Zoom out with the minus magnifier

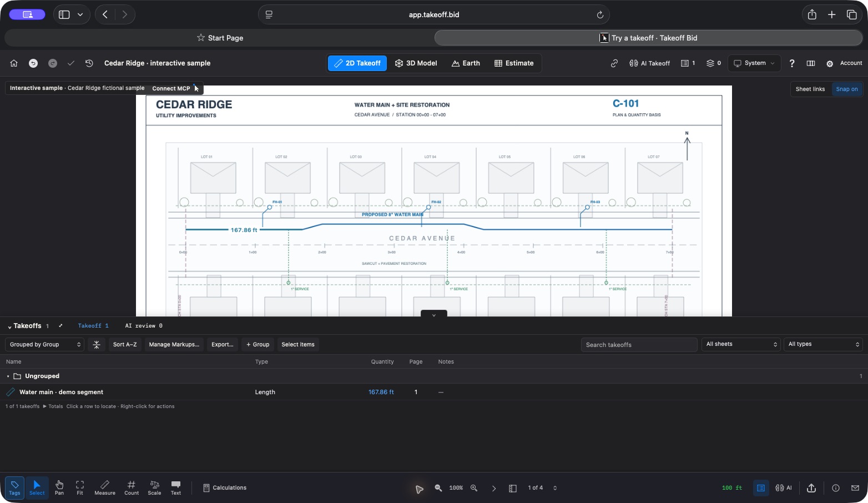pos(438,488)
